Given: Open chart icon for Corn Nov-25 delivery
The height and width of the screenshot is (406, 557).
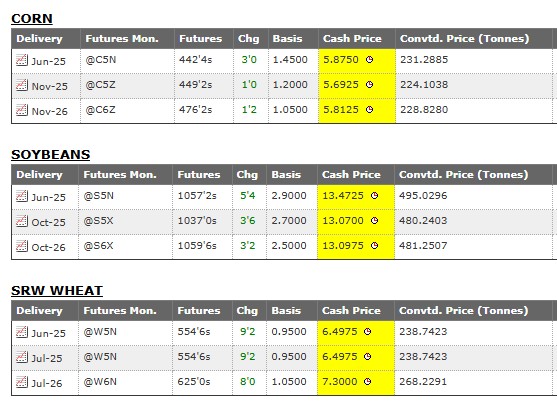Looking at the screenshot, I should [x=22, y=85].
